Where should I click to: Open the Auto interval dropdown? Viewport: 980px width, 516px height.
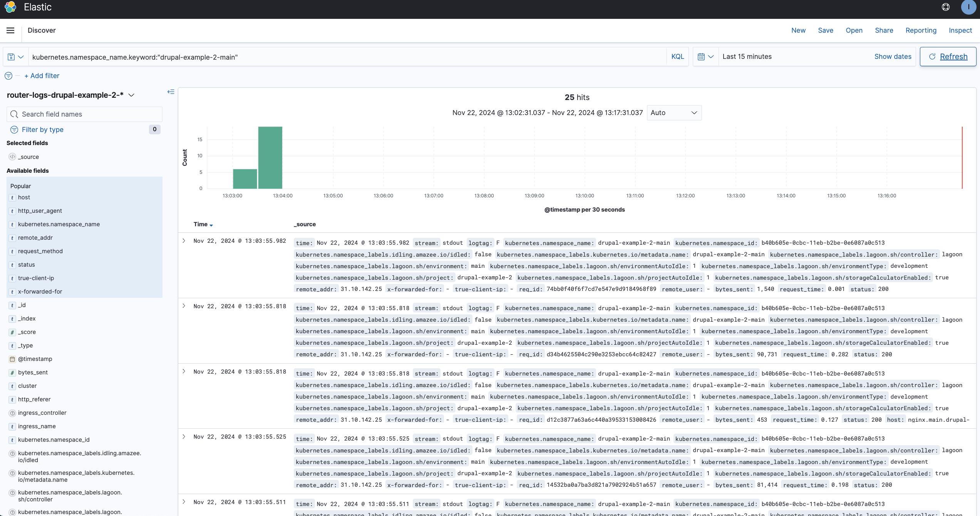[x=674, y=113]
